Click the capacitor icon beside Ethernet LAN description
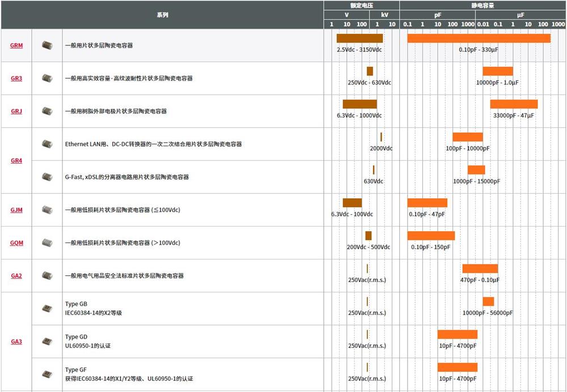The height and width of the screenshot is (392, 567). coord(47,144)
